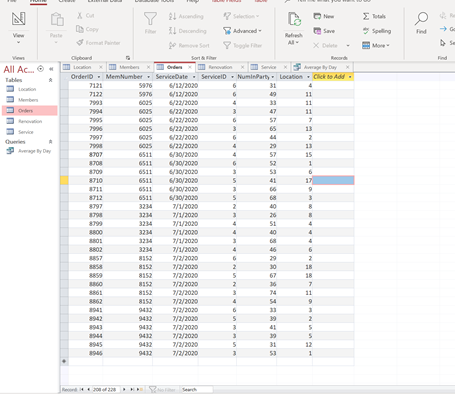Collapse the Tables group
The width and height of the screenshot is (455, 394).
[50, 80]
